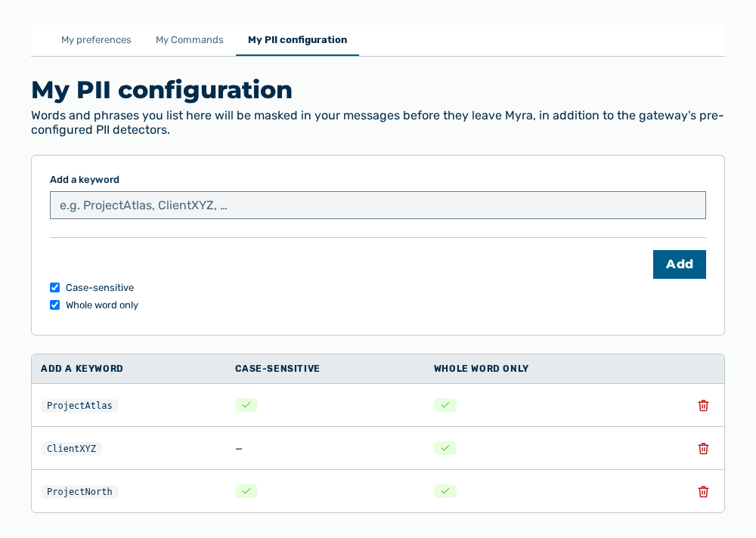Click the whole-word checkmark badge for ProjectAtlas
Screen dimensions: 756x538
click(445, 405)
